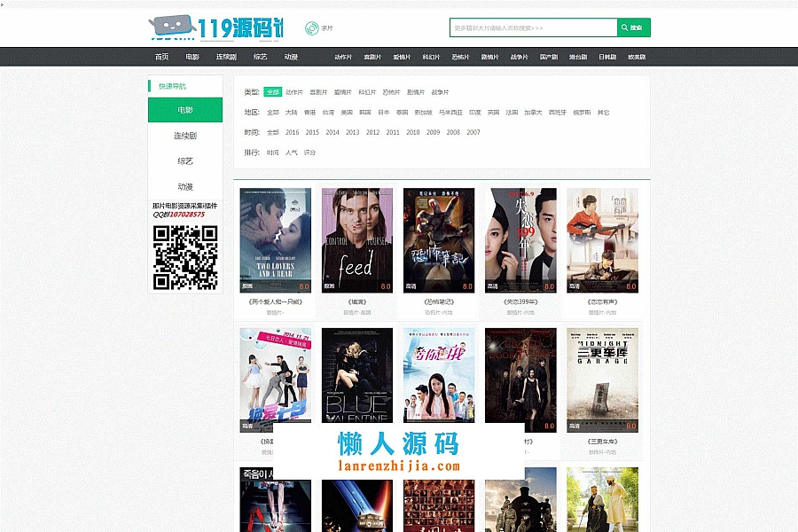798x532 pixels.
Task: Click the green search button
Action: coord(634,27)
